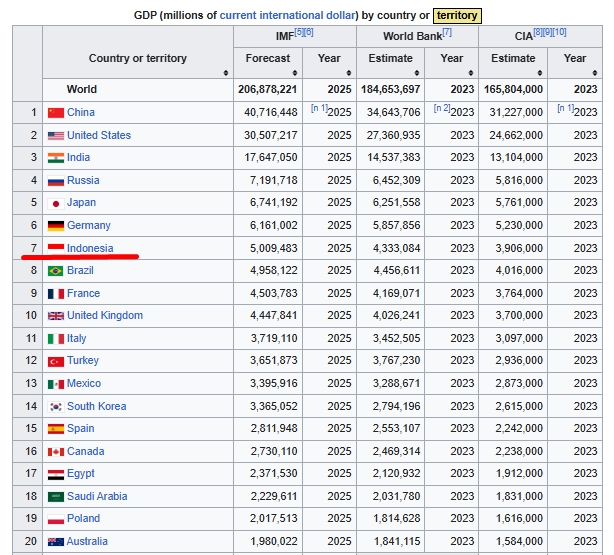
Task: Open the United Kingdom article link
Action: (105, 315)
